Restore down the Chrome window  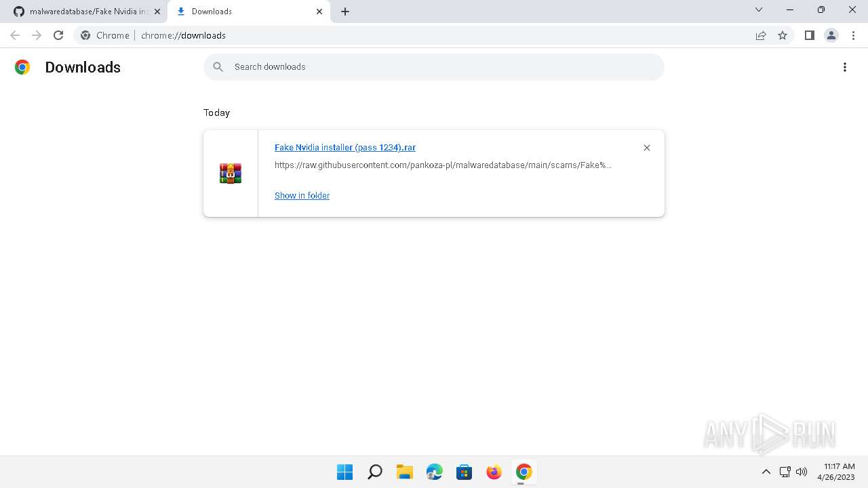click(x=821, y=9)
